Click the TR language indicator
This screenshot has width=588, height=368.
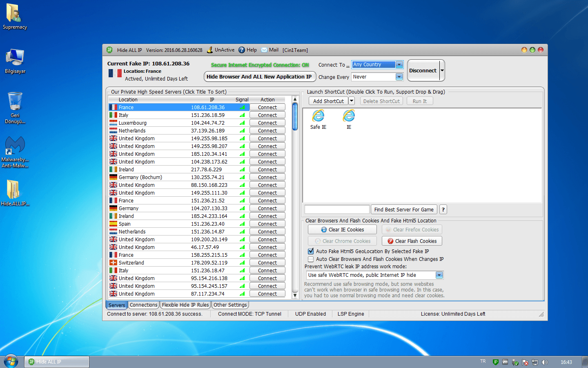[483, 361]
